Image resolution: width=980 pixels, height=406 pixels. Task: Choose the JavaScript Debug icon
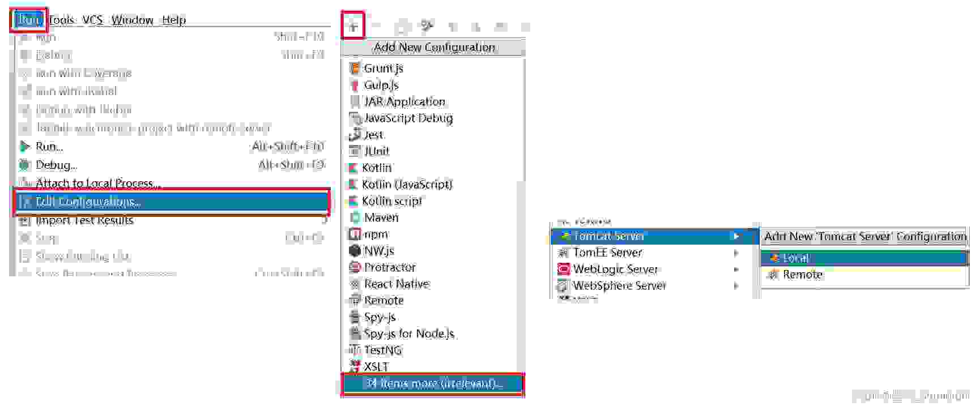click(x=355, y=118)
